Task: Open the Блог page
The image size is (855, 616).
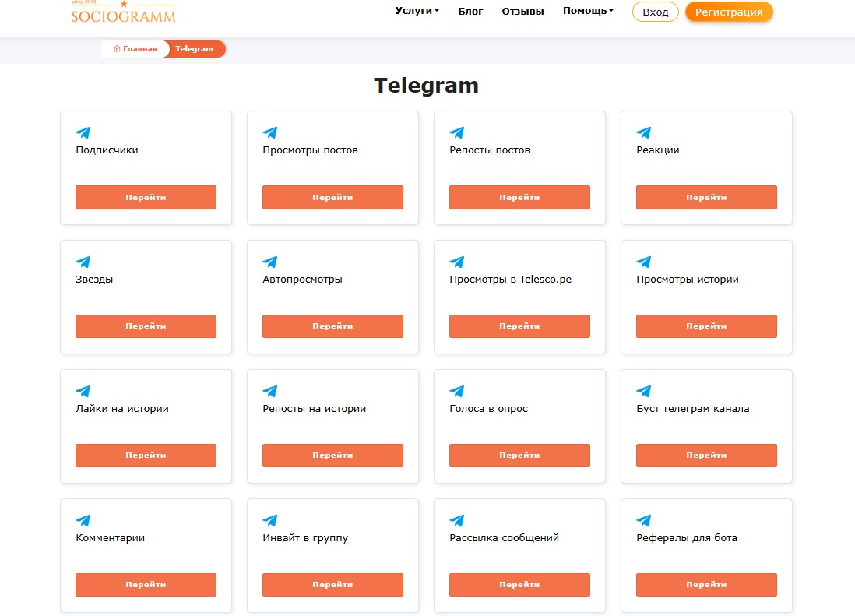Action: [x=470, y=12]
